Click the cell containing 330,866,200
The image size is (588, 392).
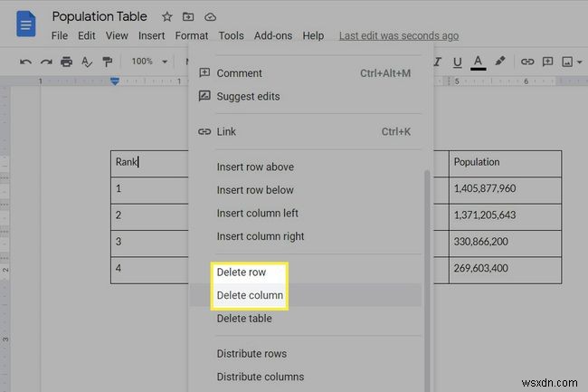tap(505, 244)
